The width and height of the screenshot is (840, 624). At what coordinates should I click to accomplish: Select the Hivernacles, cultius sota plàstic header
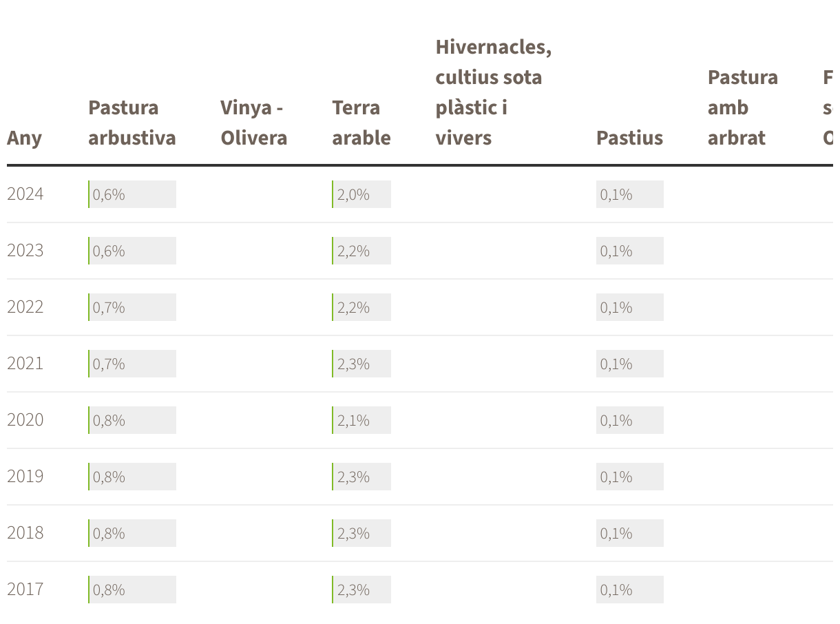click(494, 92)
